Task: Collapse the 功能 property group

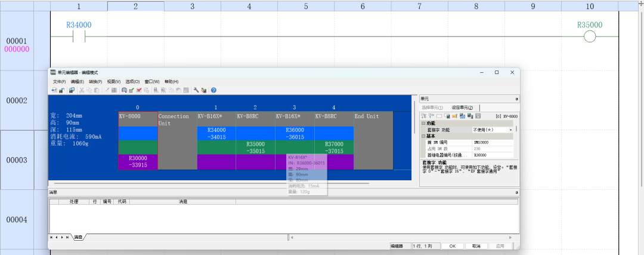Action: (423, 124)
